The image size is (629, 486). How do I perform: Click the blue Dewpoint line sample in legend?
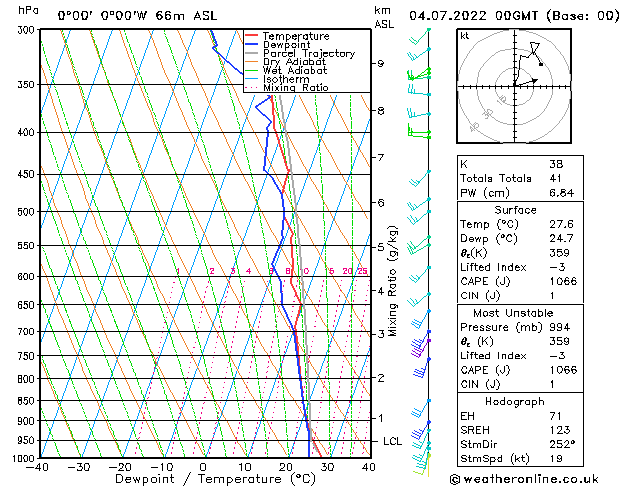coord(252,45)
